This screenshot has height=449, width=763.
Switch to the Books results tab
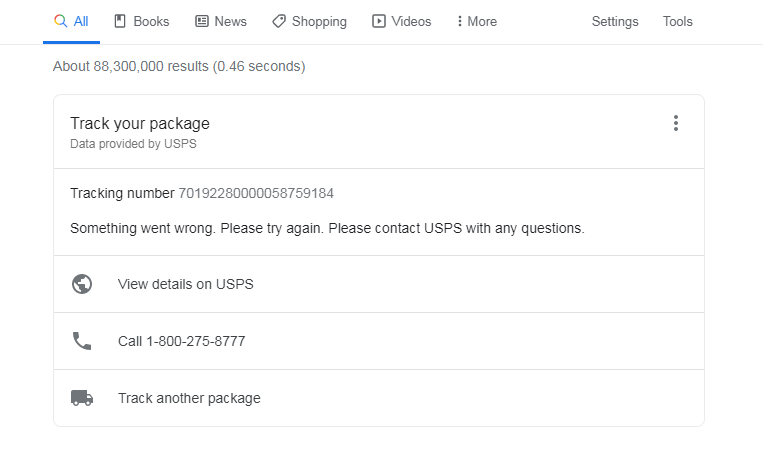[x=151, y=21]
